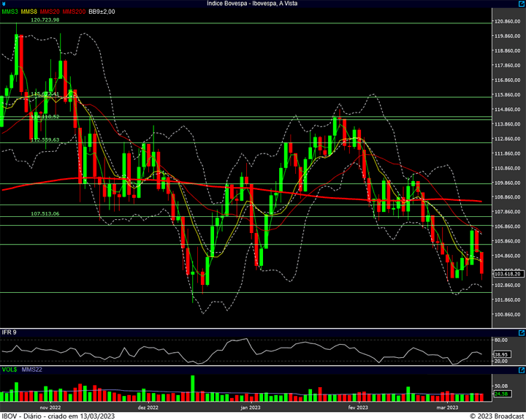Image resolution: width=526 pixels, height=420 pixels.
Task: Open the main Ibovespa chart in a new window
Action: click(x=522, y=4)
